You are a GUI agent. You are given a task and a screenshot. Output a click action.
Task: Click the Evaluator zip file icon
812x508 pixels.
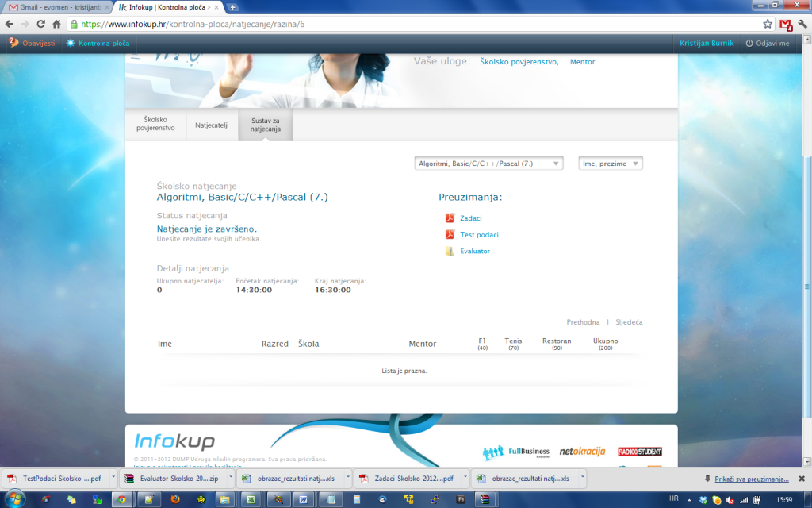[449, 251]
